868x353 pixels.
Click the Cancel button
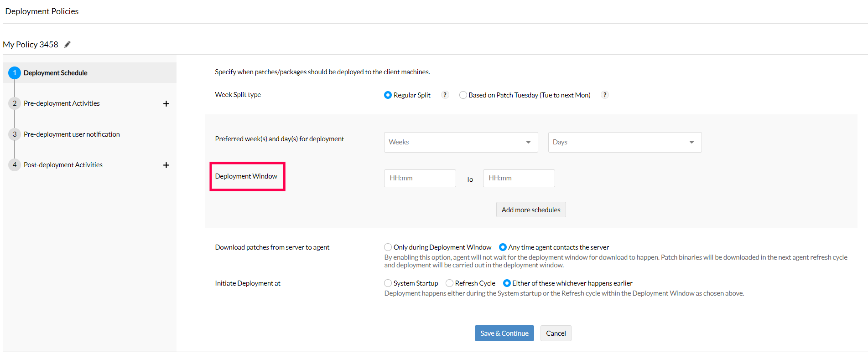(556, 333)
